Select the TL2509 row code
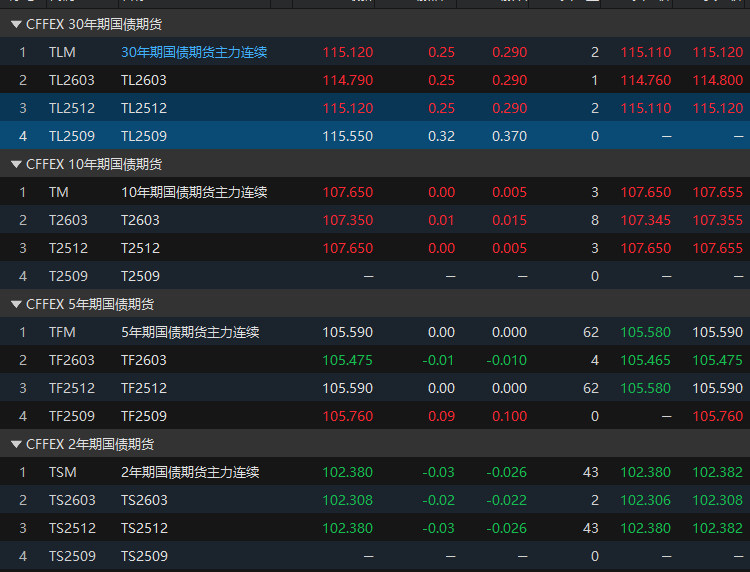This screenshot has height=572, width=750. point(72,136)
